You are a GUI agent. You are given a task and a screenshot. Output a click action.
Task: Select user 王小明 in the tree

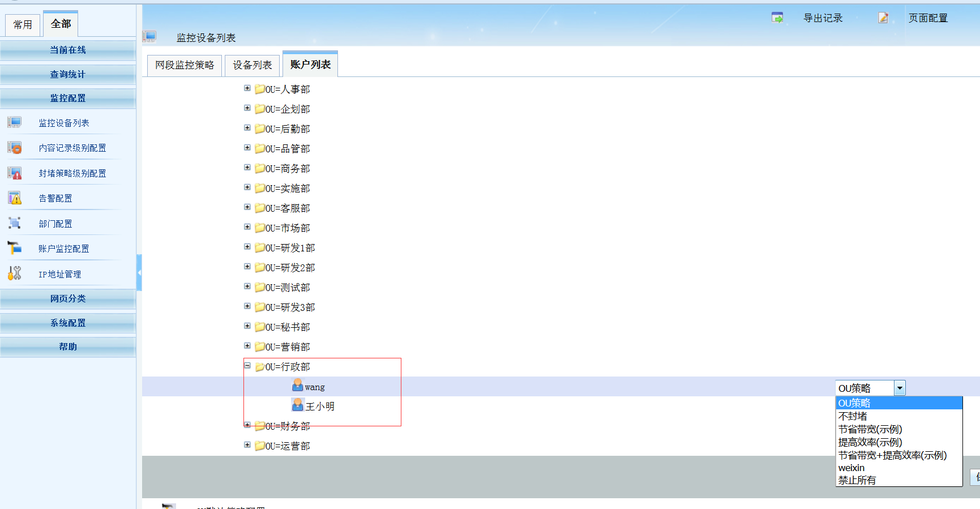coord(320,407)
